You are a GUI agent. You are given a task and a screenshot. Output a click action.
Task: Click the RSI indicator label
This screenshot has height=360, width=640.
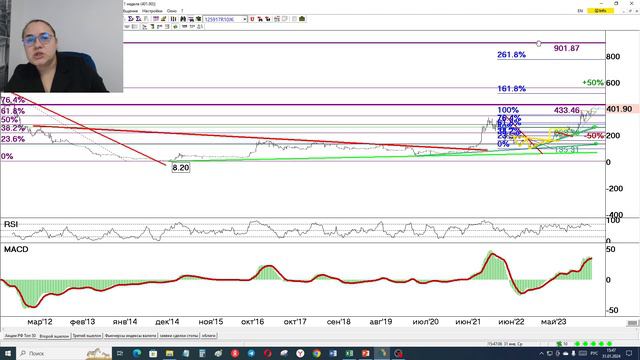pyautogui.click(x=11, y=224)
